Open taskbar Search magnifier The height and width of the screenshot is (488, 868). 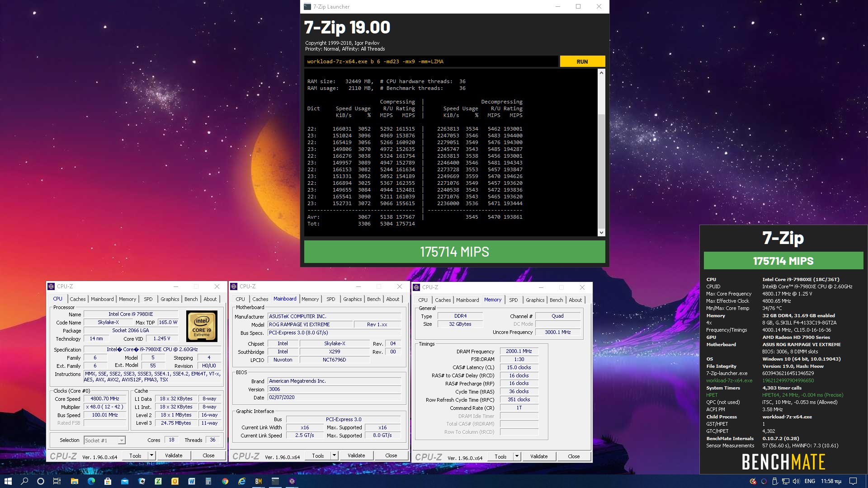24,481
